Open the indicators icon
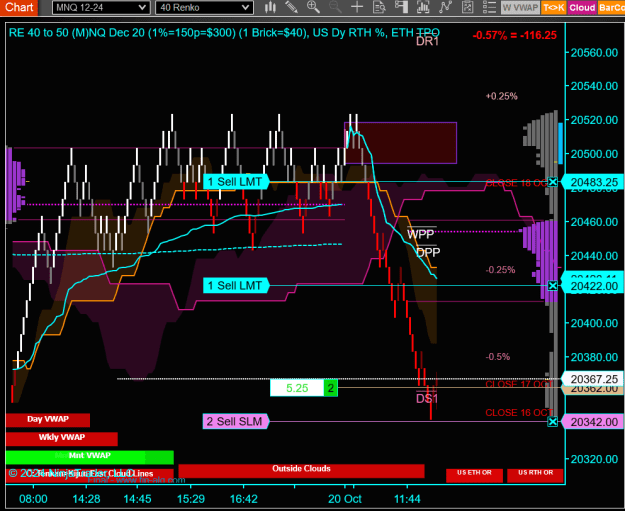 (423, 7)
